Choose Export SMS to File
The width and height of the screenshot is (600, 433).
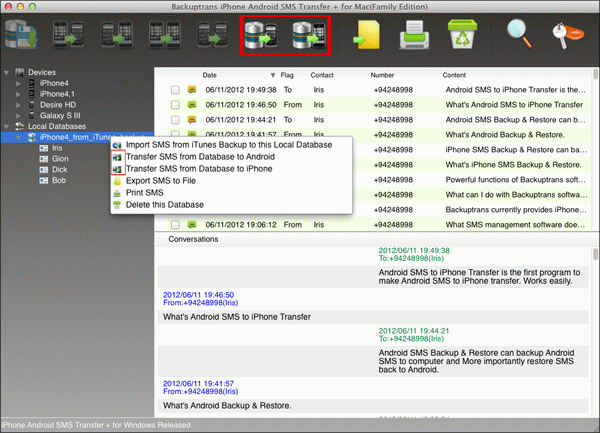tap(161, 181)
